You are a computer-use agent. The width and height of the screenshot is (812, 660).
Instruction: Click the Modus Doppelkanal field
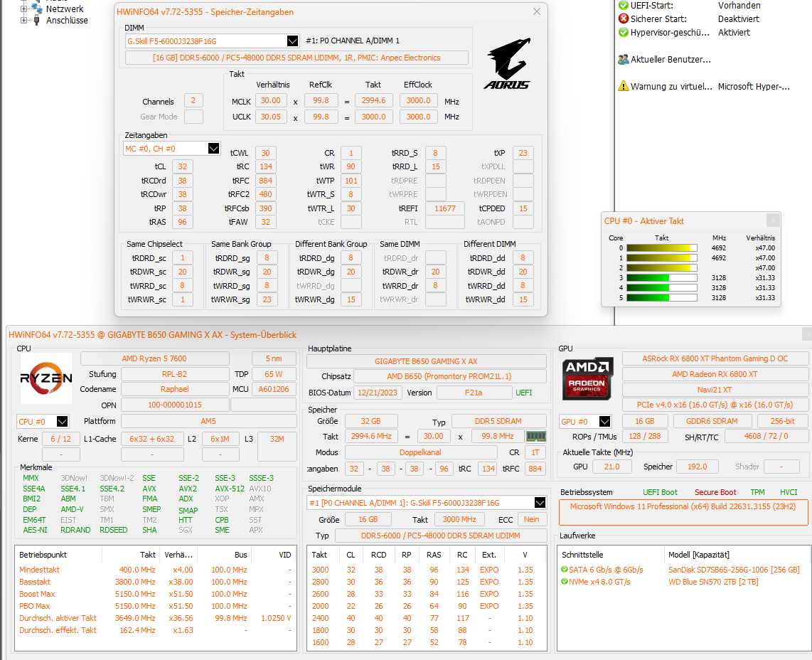click(x=420, y=452)
